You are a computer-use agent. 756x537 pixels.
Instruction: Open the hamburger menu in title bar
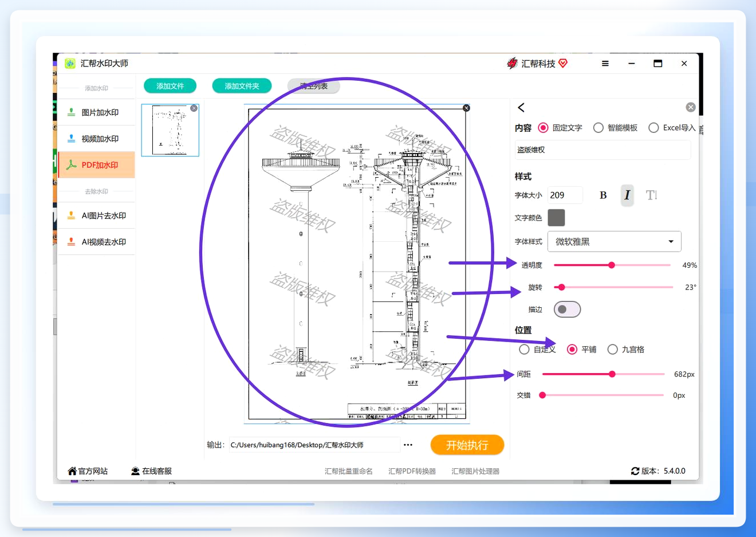click(605, 64)
